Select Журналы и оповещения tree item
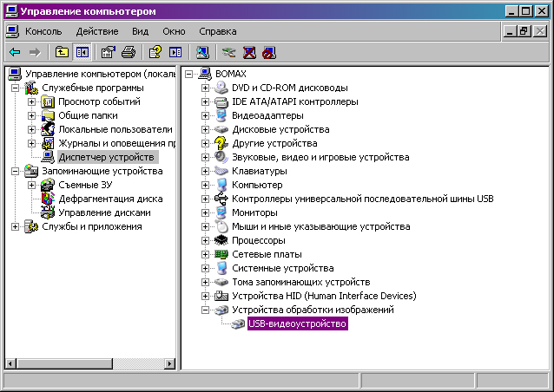The image size is (554, 392). pyautogui.click(x=116, y=143)
